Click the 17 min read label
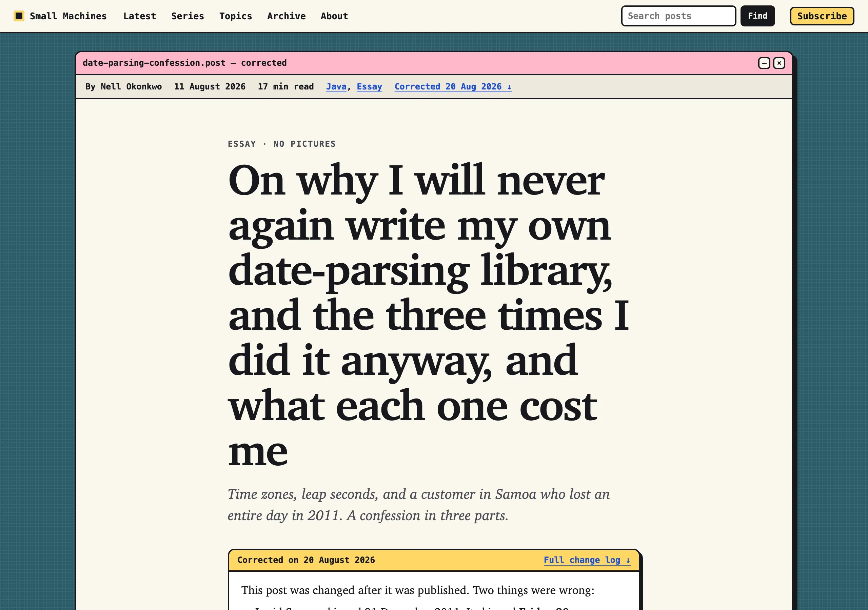 click(286, 86)
